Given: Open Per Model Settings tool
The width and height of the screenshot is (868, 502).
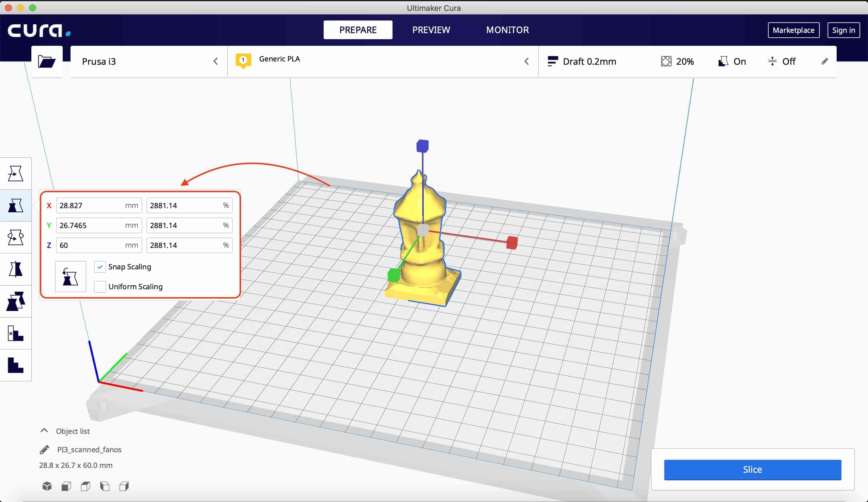Looking at the screenshot, I should 15,301.
